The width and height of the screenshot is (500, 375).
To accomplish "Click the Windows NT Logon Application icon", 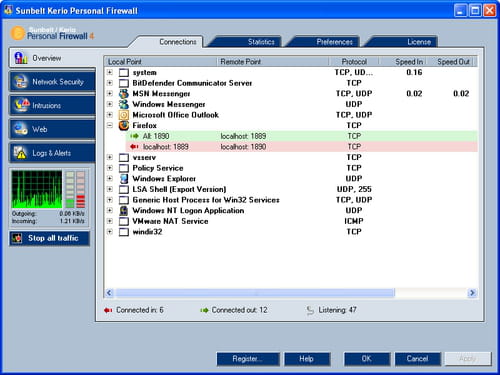I will 124,211.
